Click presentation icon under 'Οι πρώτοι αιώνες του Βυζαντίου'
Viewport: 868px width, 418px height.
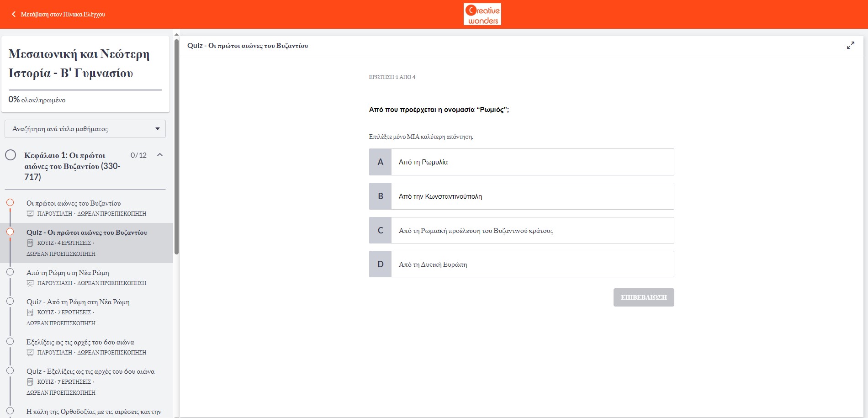30,214
